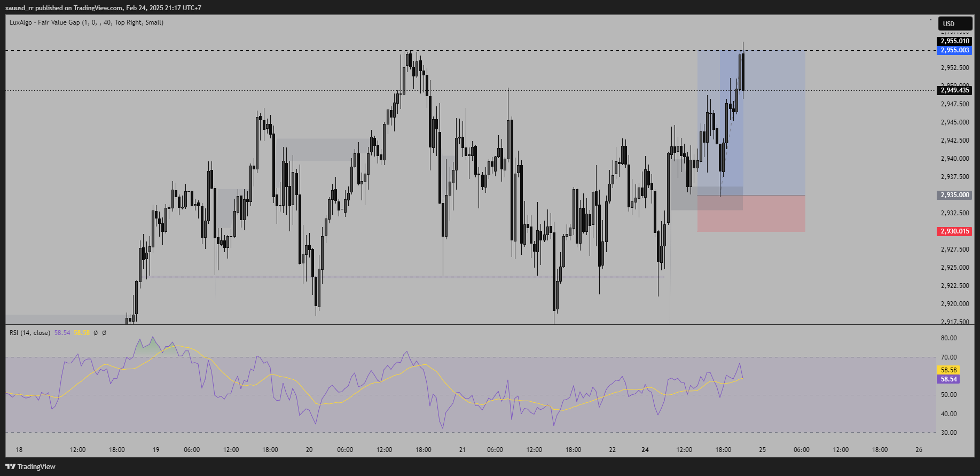Click the blue 2,955.003 target price label
This screenshot has width=980, height=476.
click(x=954, y=50)
